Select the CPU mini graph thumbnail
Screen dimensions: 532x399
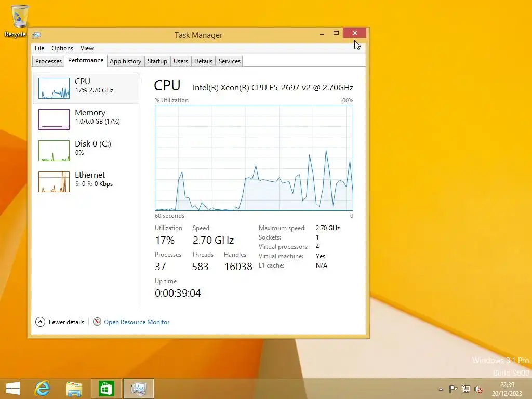point(54,88)
